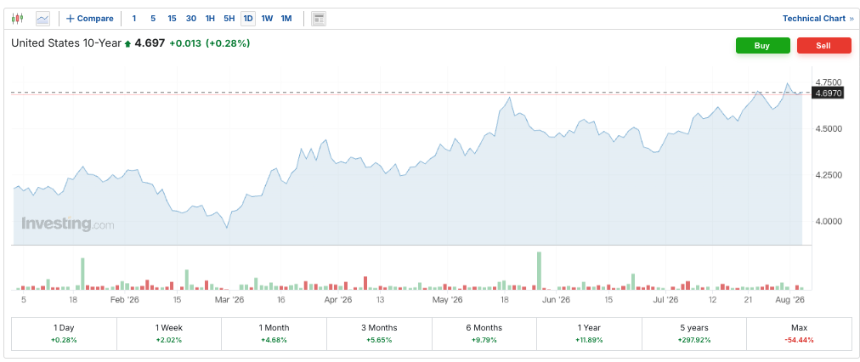Click the United States 10-Year title
This screenshot has width=860, height=362.
(66, 43)
